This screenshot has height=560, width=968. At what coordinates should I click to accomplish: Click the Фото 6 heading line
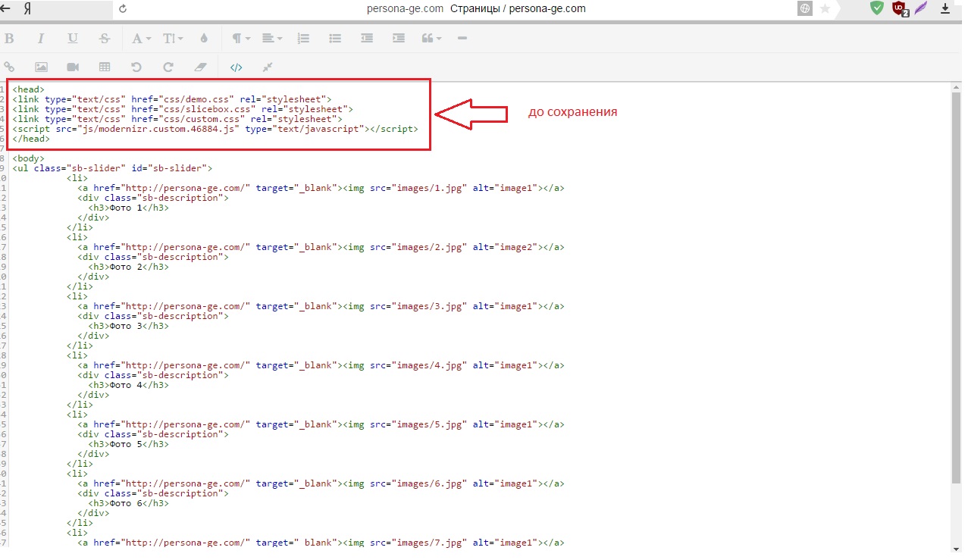tap(129, 503)
